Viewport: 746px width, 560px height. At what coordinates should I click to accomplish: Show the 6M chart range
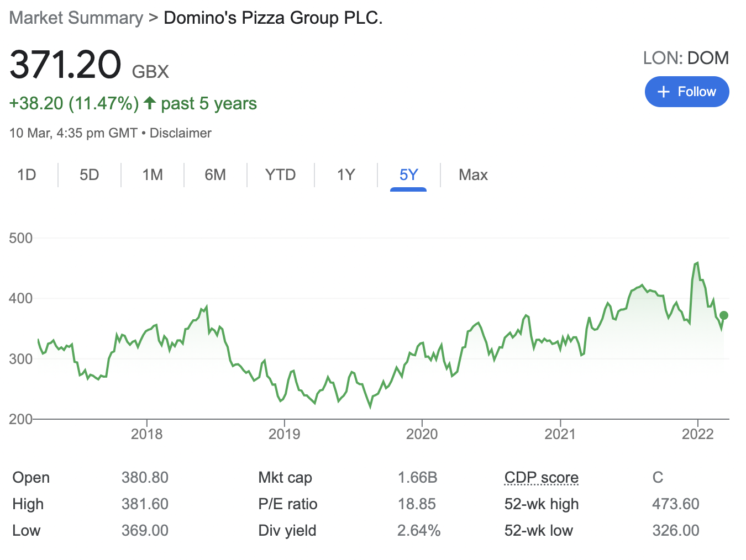tap(215, 175)
